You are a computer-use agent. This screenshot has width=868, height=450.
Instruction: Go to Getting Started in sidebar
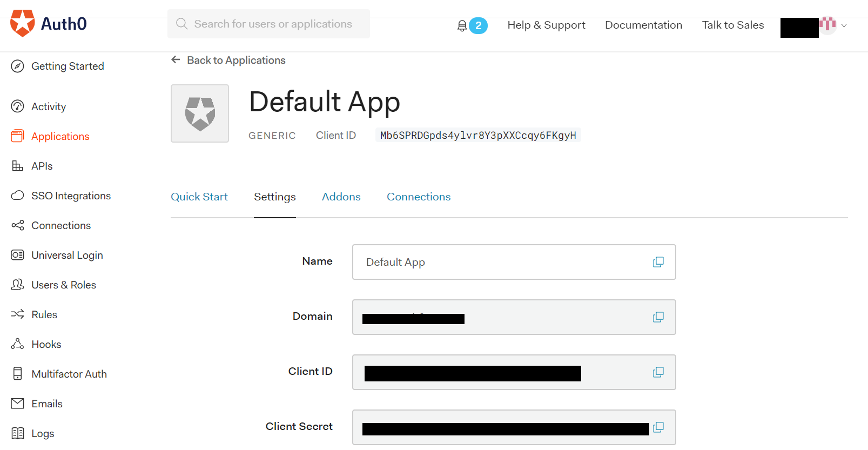coord(68,66)
